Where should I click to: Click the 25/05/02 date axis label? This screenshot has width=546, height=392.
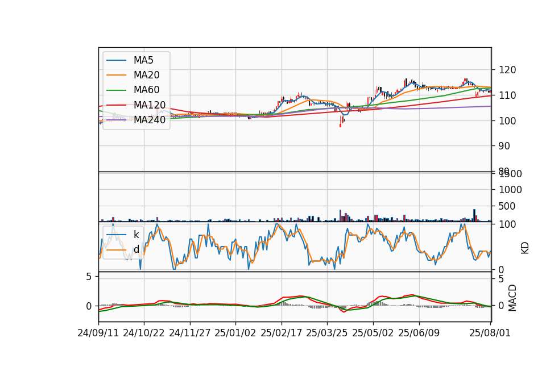pyautogui.click(x=373, y=333)
